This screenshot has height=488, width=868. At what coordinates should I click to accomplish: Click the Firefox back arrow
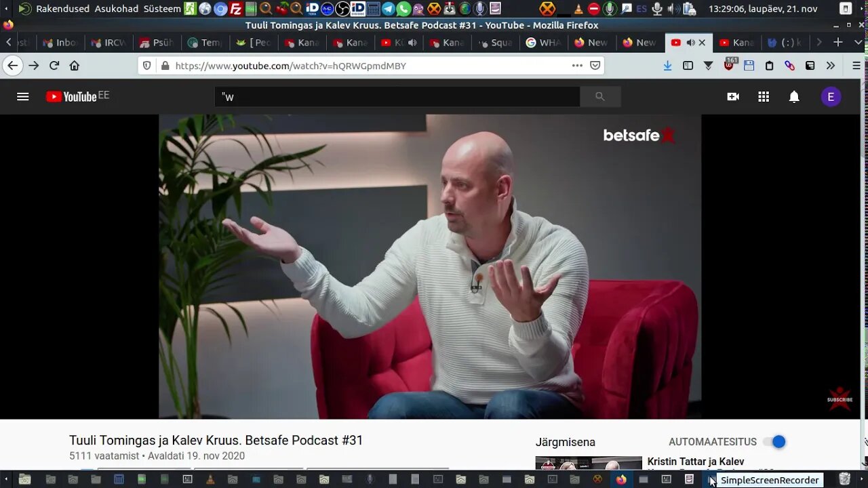tap(12, 66)
